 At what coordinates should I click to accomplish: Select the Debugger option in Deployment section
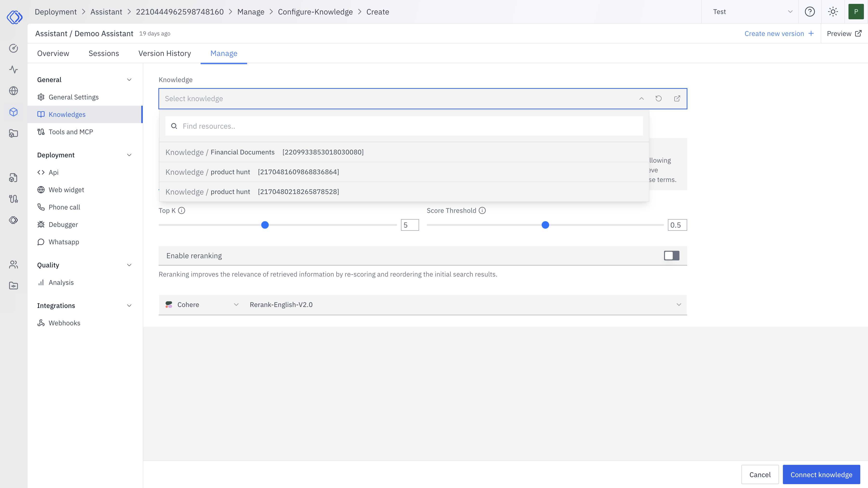point(63,224)
